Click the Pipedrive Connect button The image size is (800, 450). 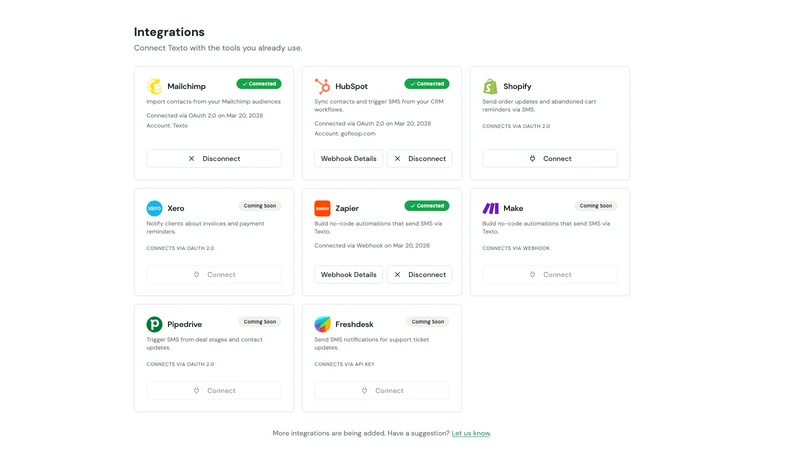pyautogui.click(x=214, y=390)
